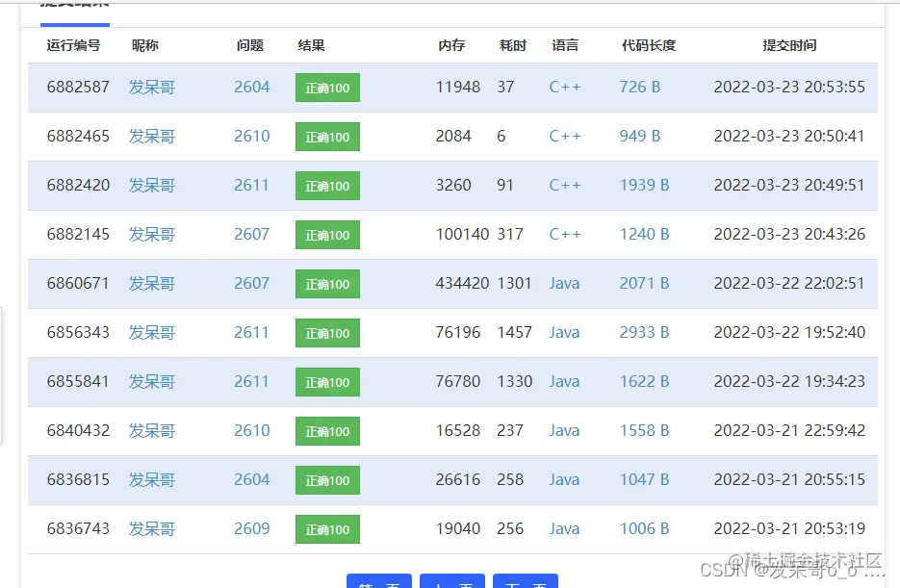
Task: View 1558 B code length link
Action: pyautogui.click(x=644, y=431)
